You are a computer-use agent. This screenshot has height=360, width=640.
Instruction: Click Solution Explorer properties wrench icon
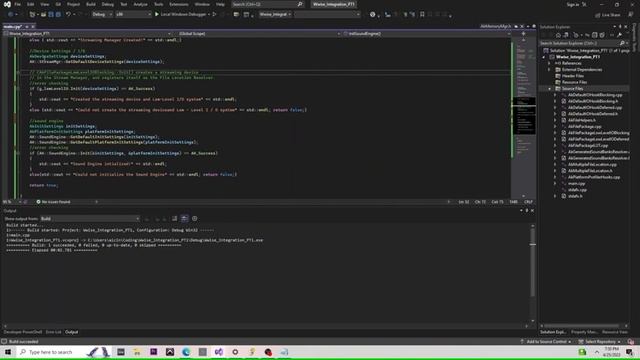pos(619,36)
